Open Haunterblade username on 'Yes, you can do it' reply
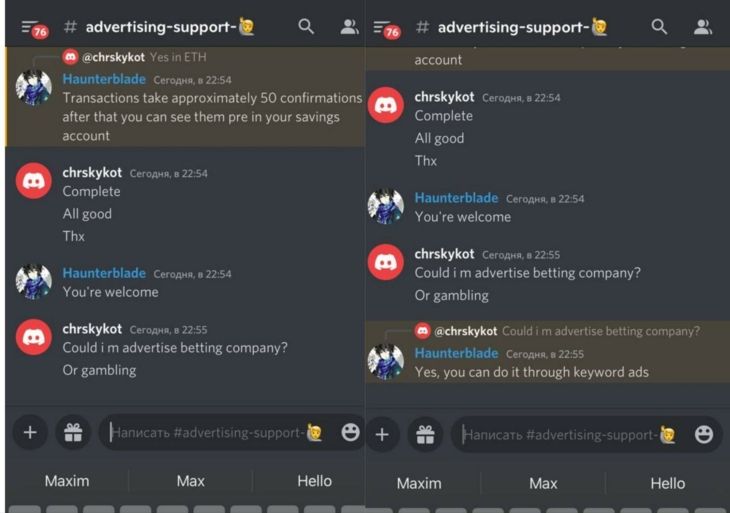This screenshot has height=513, width=730. [456, 353]
